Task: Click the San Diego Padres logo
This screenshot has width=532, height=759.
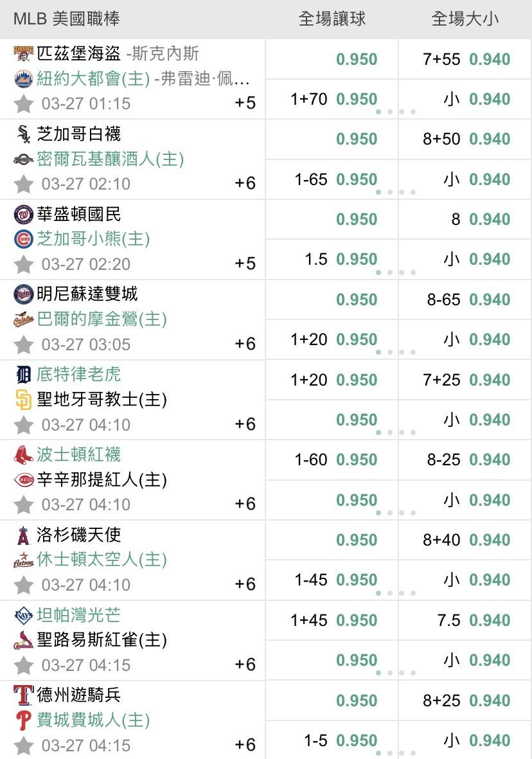Action: pyautogui.click(x=22, y=400)
